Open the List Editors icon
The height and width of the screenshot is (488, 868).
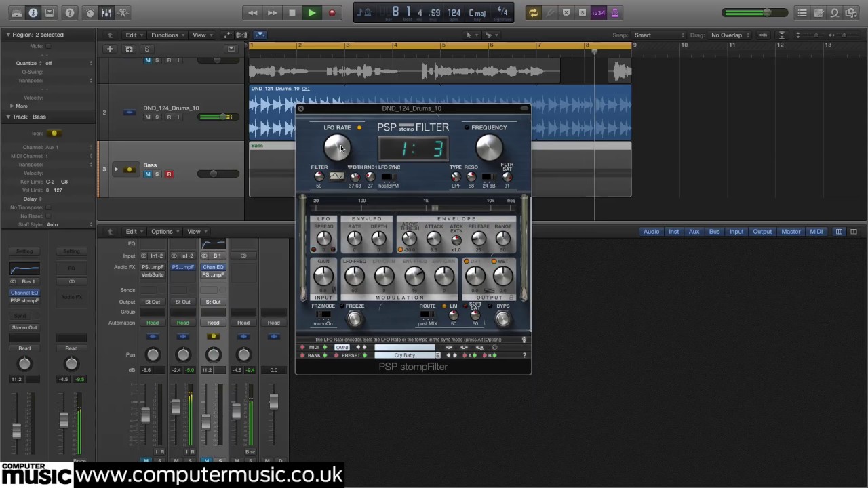(x=802, y=13)
